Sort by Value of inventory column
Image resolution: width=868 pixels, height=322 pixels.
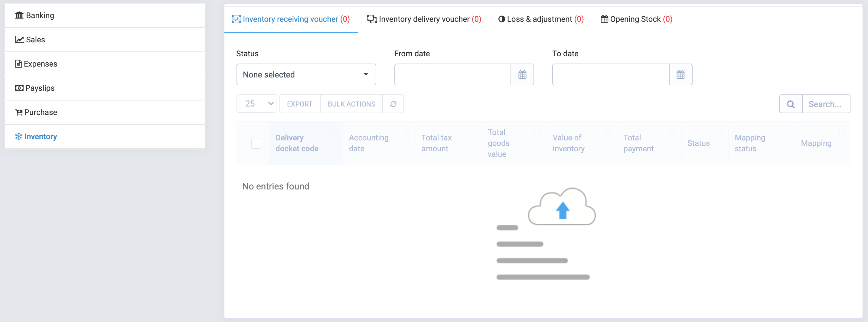pos(582,143)
